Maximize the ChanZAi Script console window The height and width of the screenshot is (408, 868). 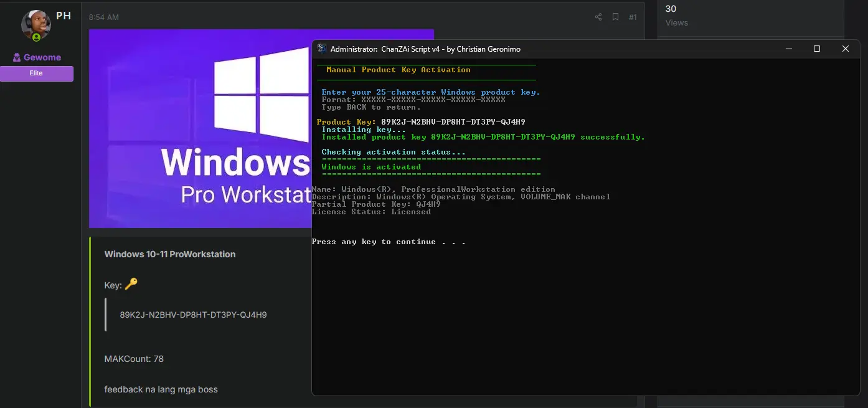pyautogui.click(x=817, y=49)
